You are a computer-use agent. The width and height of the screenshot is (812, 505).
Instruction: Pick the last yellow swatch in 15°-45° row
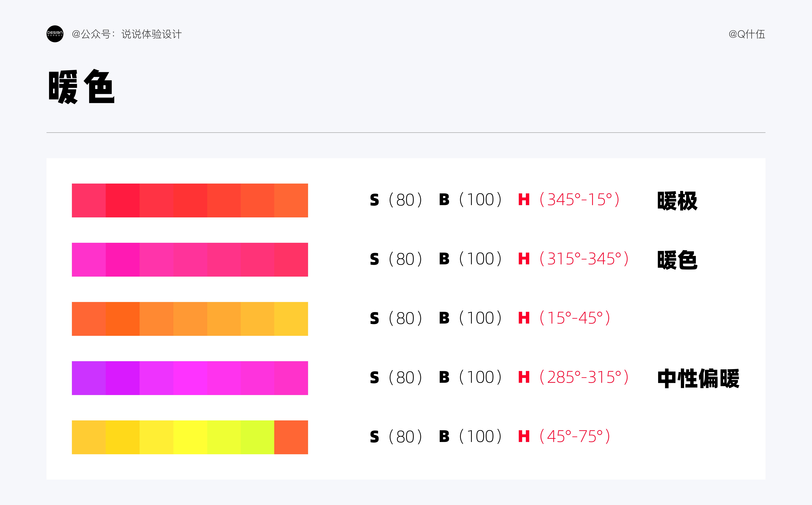tap(291, 319)
